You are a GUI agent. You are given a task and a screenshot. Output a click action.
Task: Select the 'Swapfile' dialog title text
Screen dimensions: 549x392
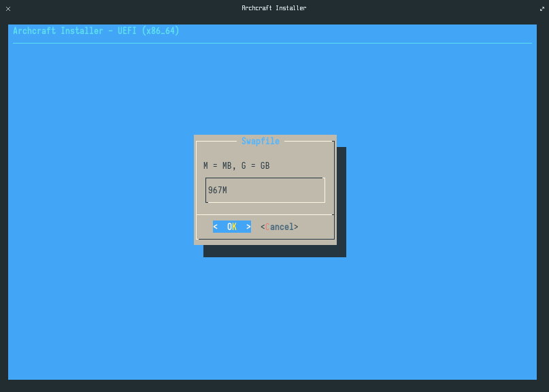pos(261,141)
